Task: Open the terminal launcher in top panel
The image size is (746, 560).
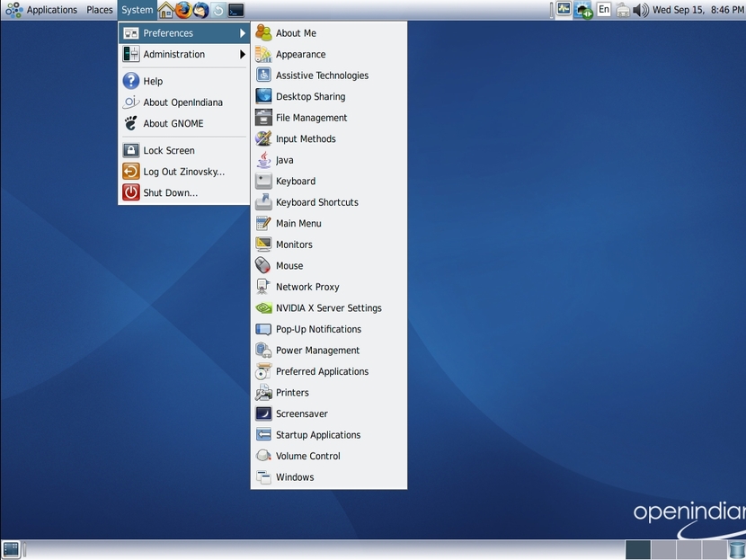Action: point(236,10)
